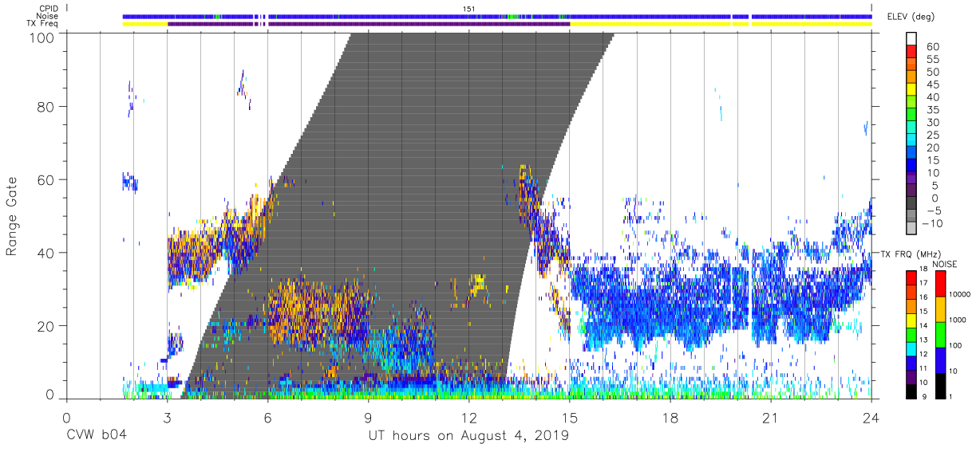Click the x-axis tick label 24
Screen dimensions: 980x452
(x=871, y=418)
